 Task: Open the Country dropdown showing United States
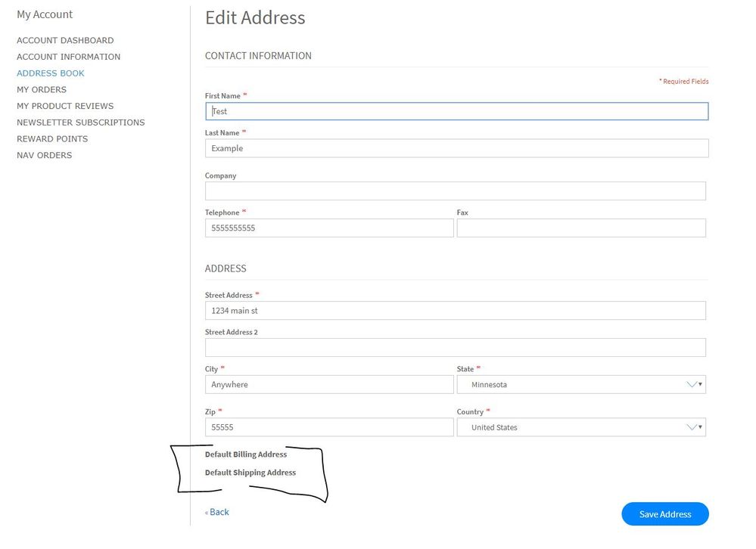click(580, 427)
